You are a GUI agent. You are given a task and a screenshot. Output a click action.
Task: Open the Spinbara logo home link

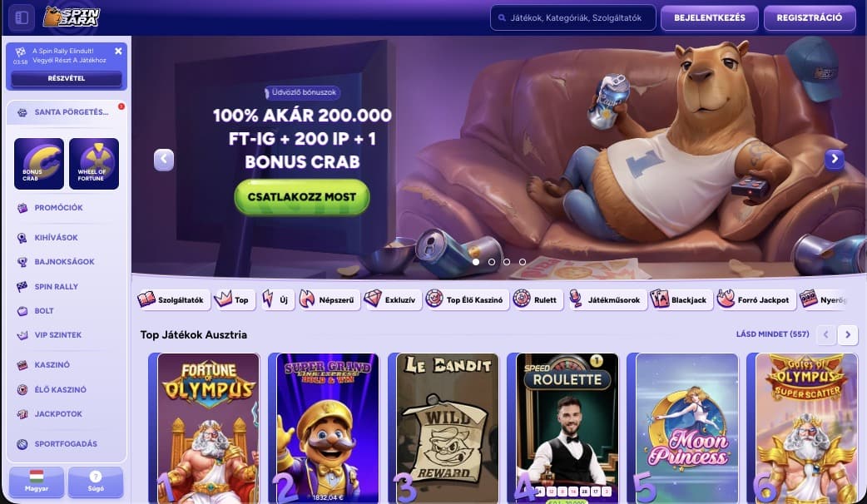72,17
